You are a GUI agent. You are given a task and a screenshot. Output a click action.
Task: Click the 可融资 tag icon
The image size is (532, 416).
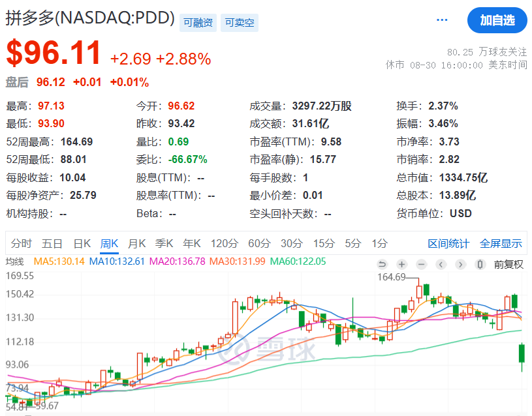(197, 21)
